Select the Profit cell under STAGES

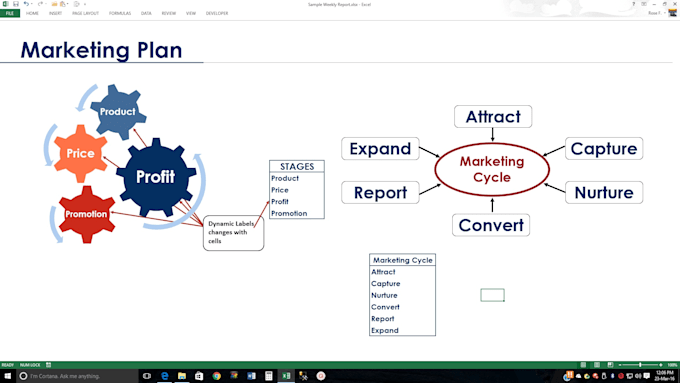[x=297, y=202]
